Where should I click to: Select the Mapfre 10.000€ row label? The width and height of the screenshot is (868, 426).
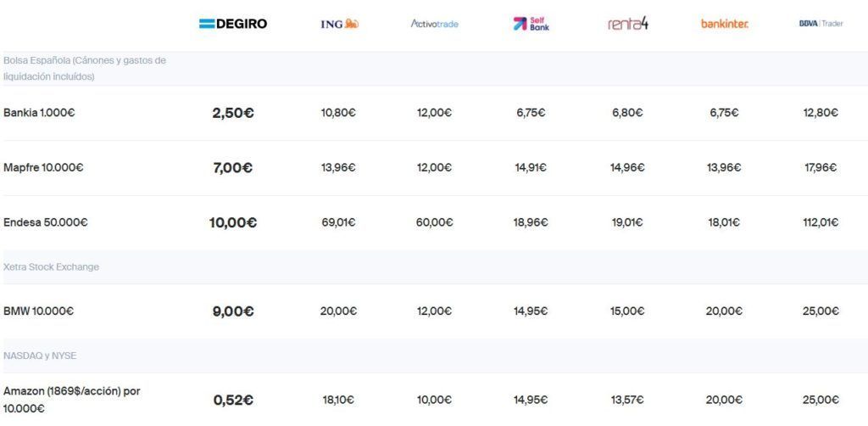(x=43, y=167)
